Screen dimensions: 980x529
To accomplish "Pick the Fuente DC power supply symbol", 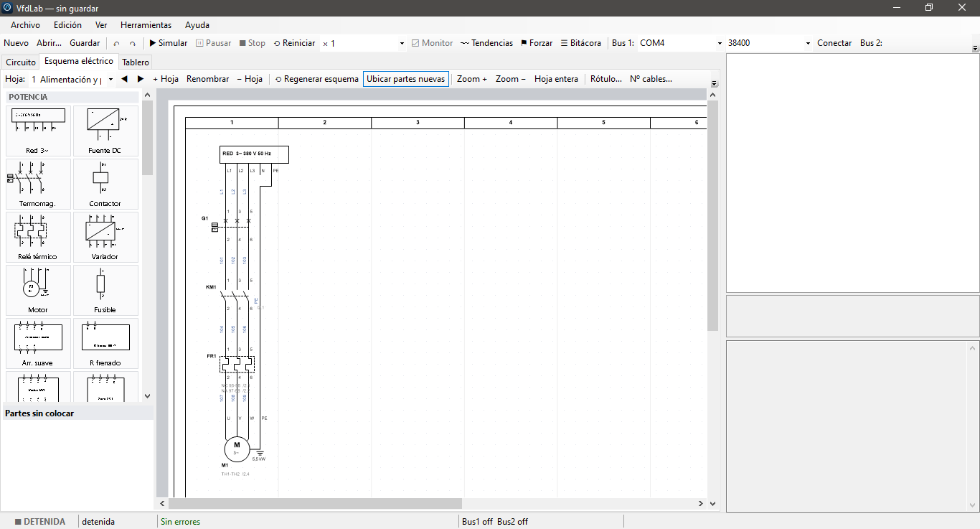I will (x=105, y=131).
